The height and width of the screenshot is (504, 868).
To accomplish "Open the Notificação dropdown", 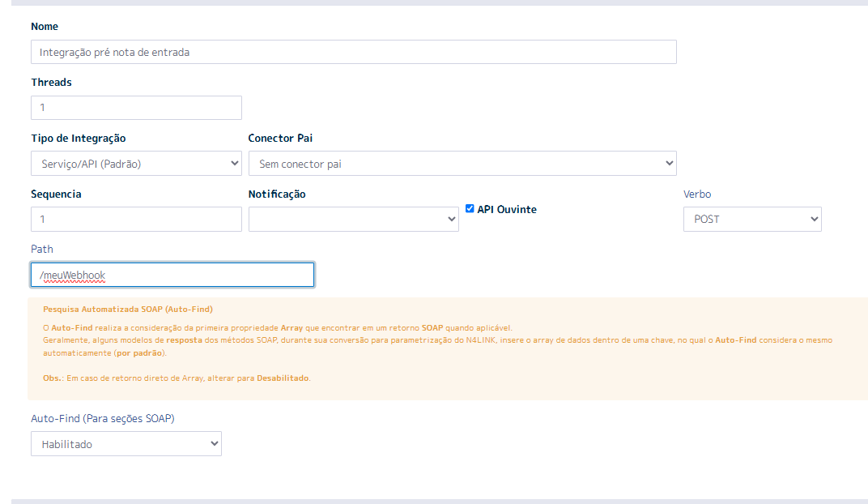I will (x=354, y=220).
